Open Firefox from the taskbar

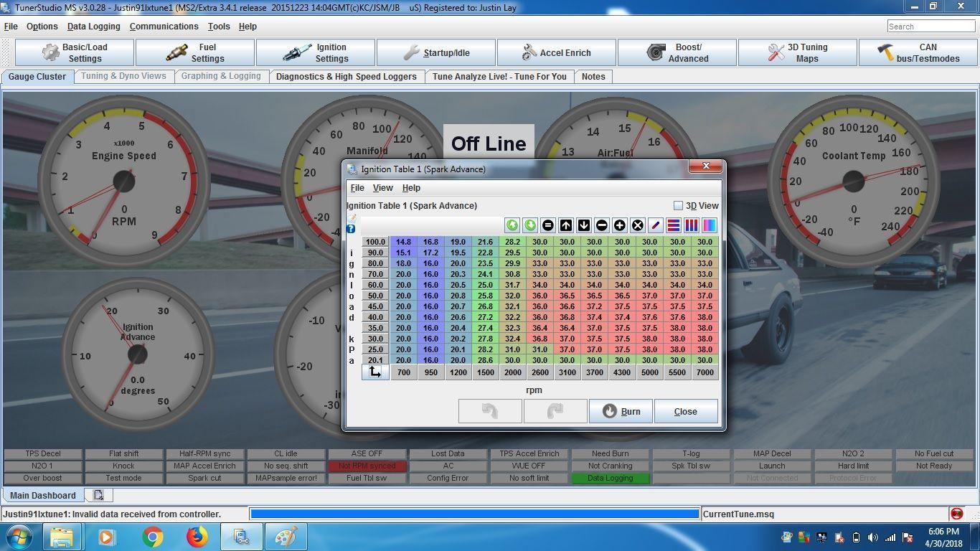[x=197, y=537]
